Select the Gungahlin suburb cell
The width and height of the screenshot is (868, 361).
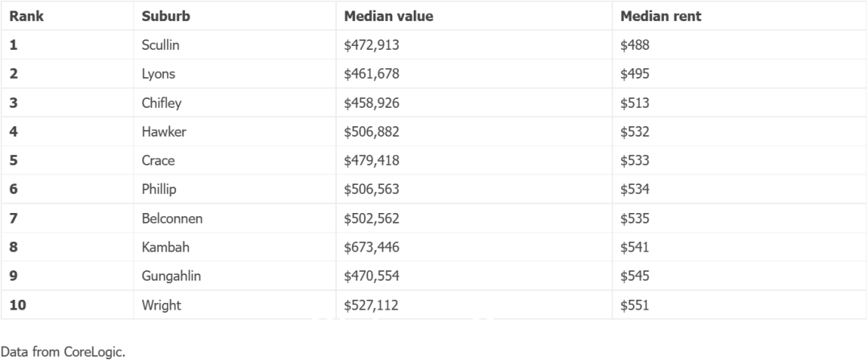[x=235, y=276]
